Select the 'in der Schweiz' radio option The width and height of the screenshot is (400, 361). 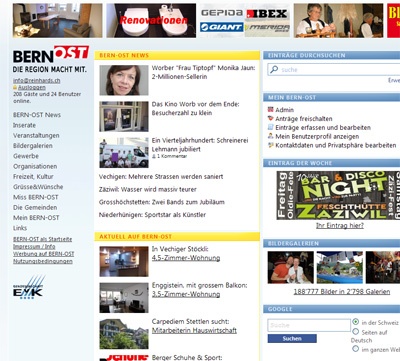coord(356,322)
